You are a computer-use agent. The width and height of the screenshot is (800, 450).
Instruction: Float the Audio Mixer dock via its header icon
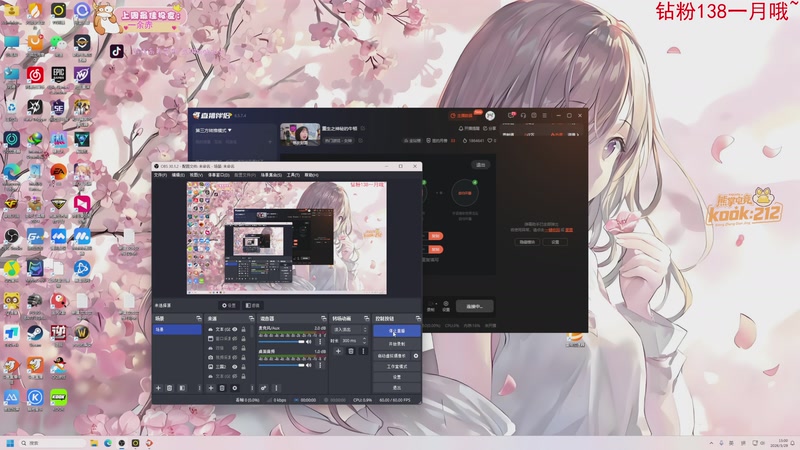pos(323,318)
